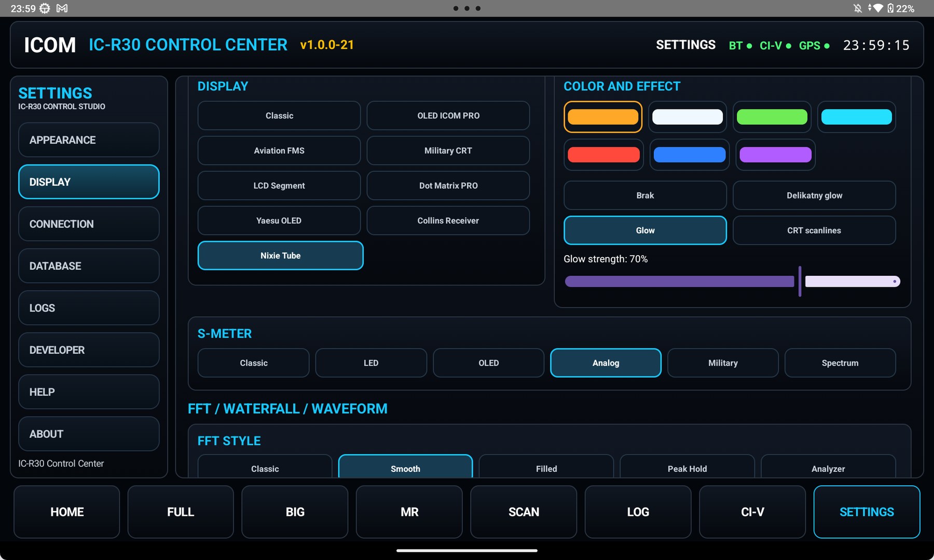Set S-Meter style to LED
Image resolution: width=934 pixels, height=560 pixels.
[371, 363]
